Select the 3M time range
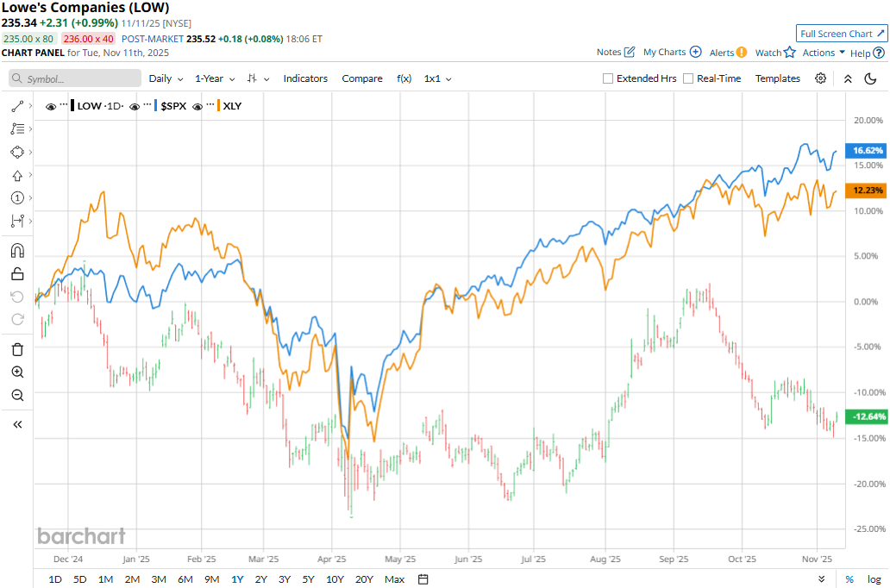The image size is (890, 588). 159,579
